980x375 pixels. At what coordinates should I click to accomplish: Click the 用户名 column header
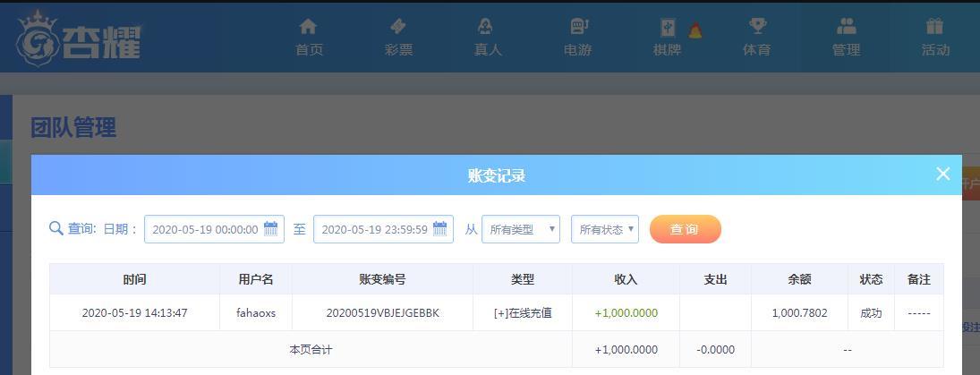tap(256, 279)
